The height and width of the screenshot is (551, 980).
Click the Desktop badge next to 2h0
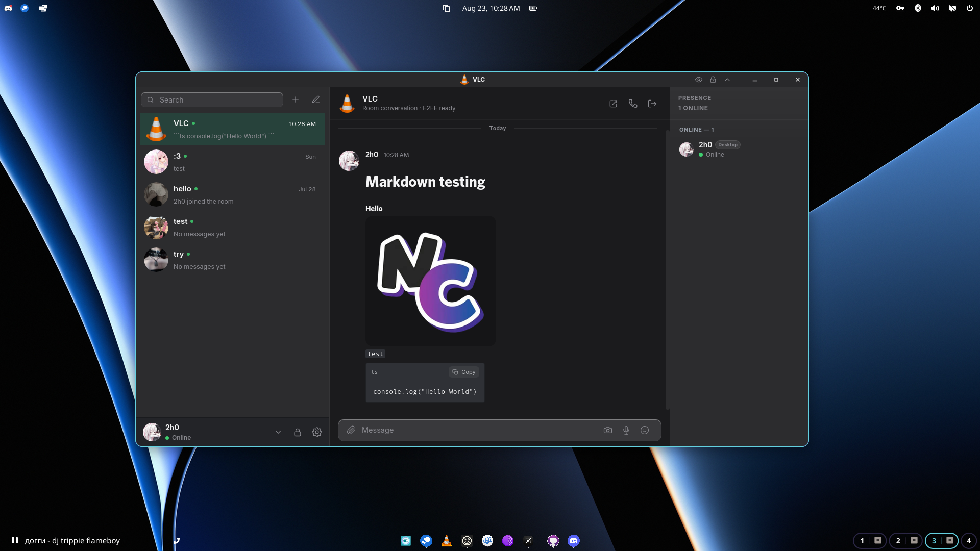[727, 145]
